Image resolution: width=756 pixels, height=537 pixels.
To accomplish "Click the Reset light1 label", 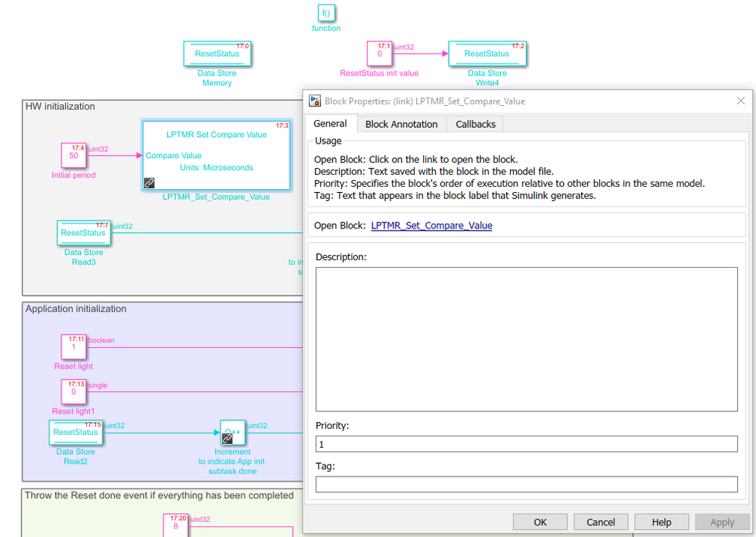I will click(73, 411).
